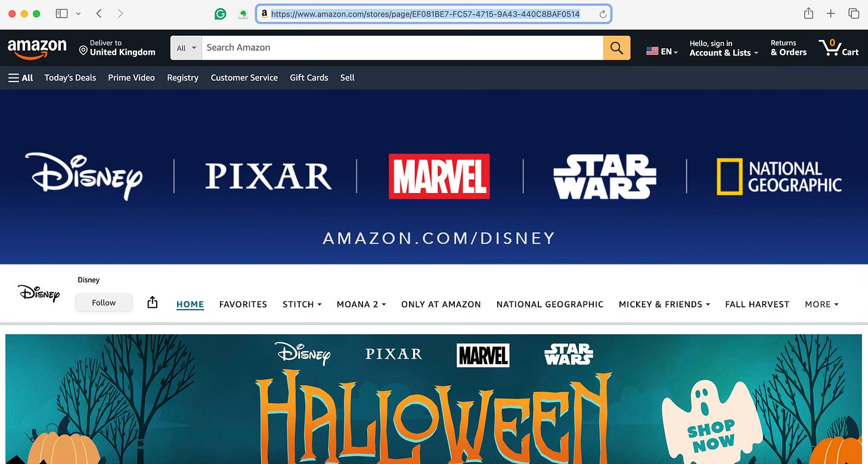The width and height of the screenshot is (868, 464).
Task: Open the Safari share button
Action: pos(808,13)
